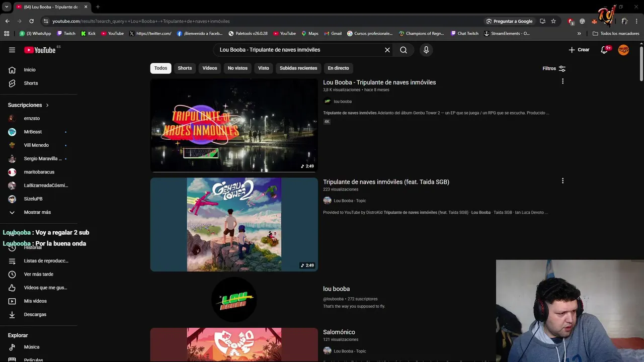Clear the search box with the X
Screen dimensions: 644x362
[x=387, y=50]
